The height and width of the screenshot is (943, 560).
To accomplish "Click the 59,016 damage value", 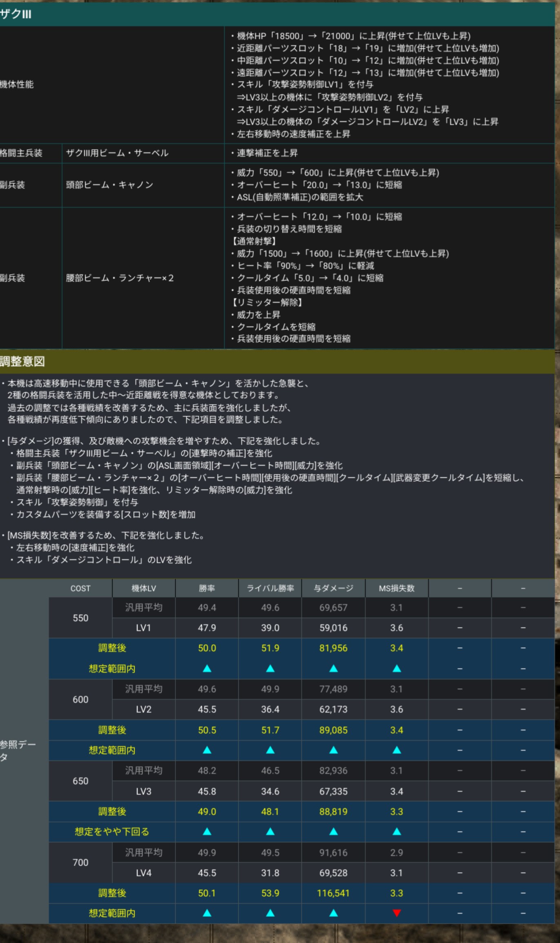I will pyautogui.click(x=333, y=628).
